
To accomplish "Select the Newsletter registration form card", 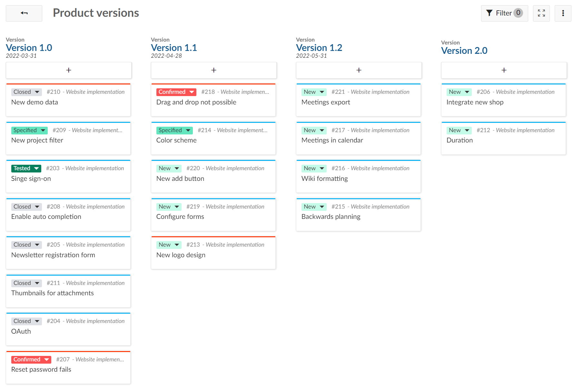I will (53, 255).
